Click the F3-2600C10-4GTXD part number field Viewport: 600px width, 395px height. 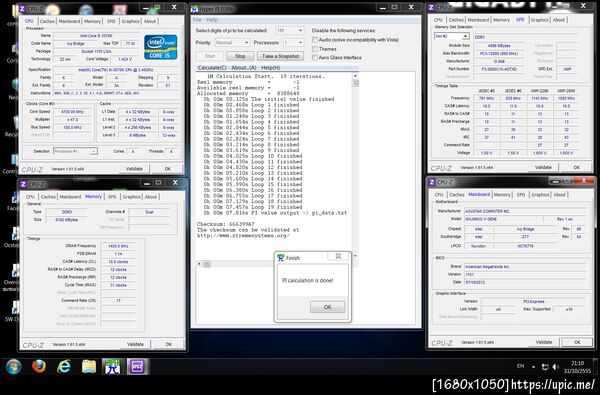(499, 69)
